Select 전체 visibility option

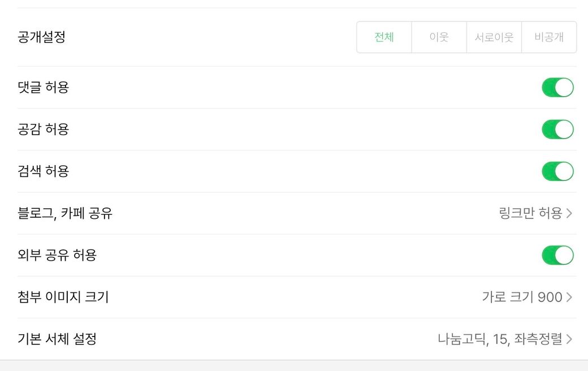coord(384,37)
